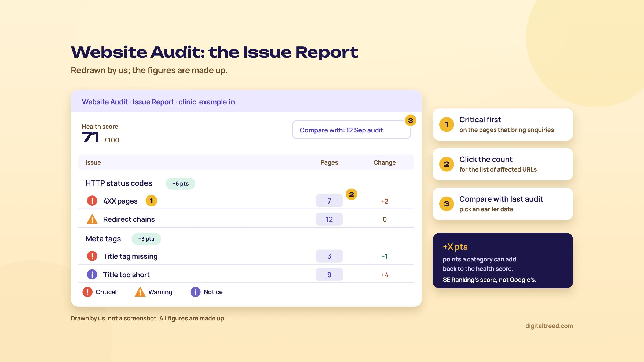
Task: Click the 0 change value for Redirect chains
Action: click(385, 219)
